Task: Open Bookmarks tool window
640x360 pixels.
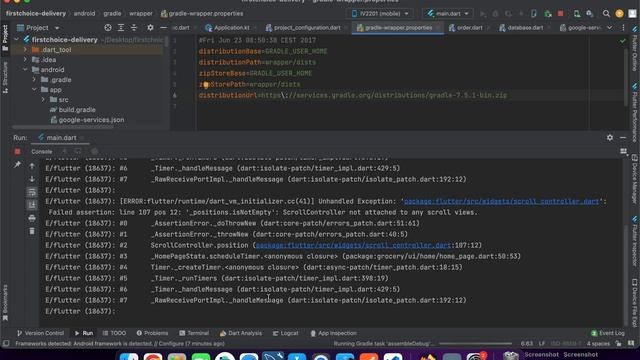Action: 5,302
